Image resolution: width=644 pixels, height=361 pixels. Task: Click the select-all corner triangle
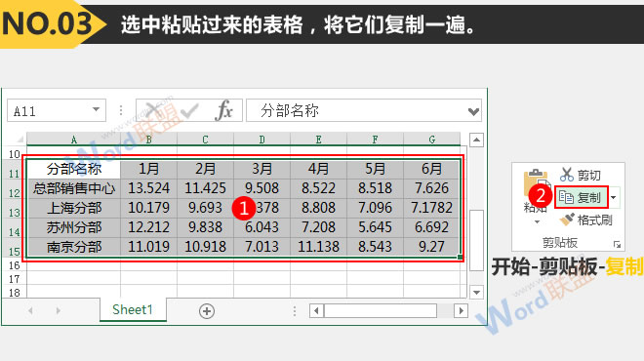(x=19, y=139)
